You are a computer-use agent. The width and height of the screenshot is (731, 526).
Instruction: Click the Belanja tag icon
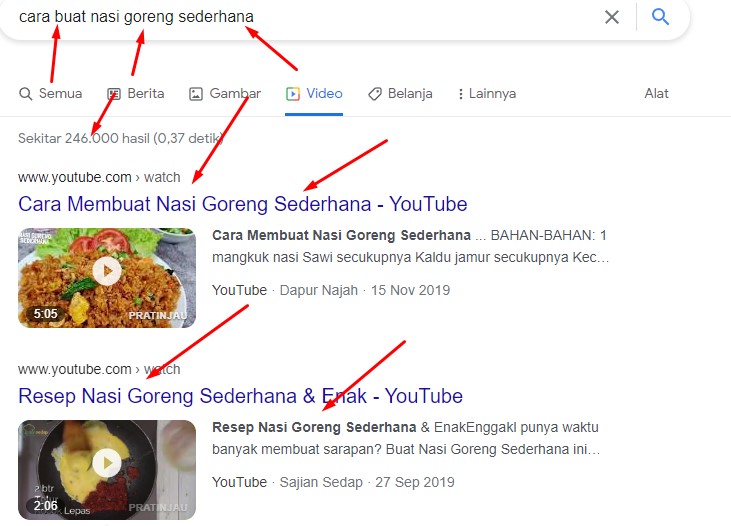(x=375, y=94)
